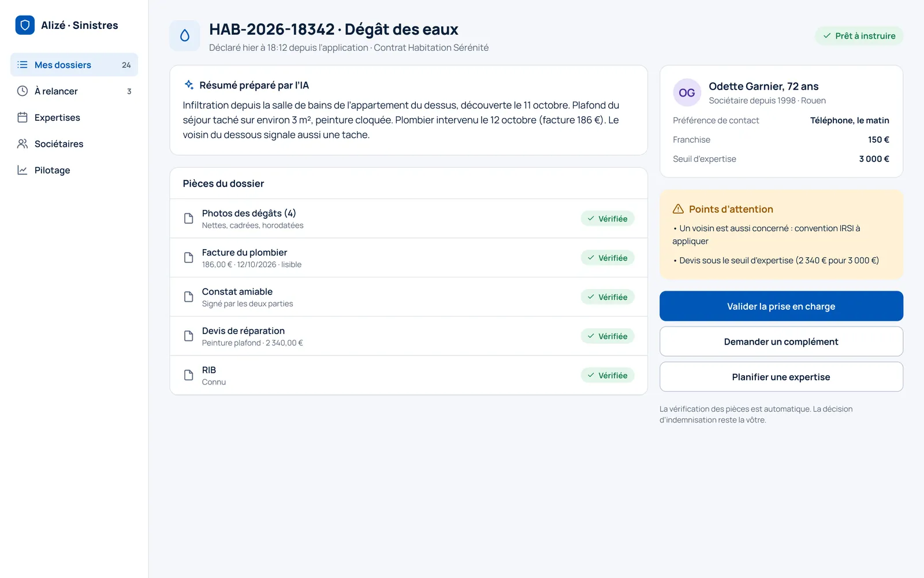The height and width of the screenshot is (578, 924).
Task: Click the Franchise value 150 €
Action: [878, 139]
